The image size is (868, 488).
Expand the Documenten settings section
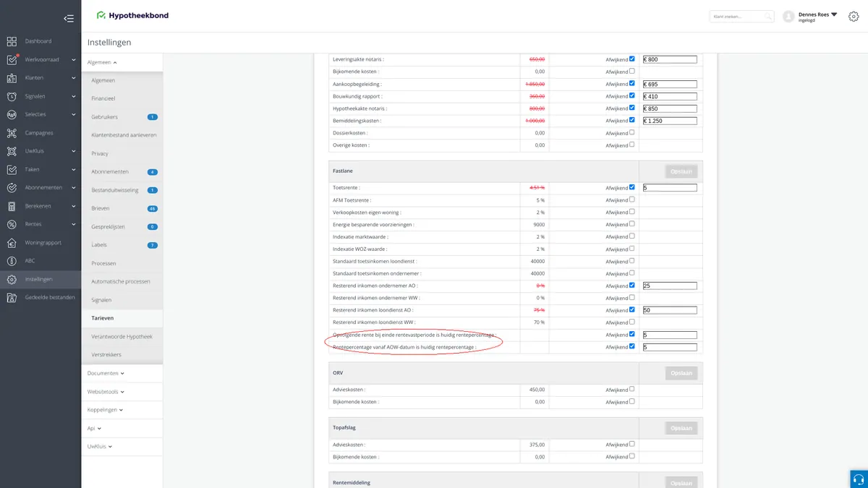[106, 373]
